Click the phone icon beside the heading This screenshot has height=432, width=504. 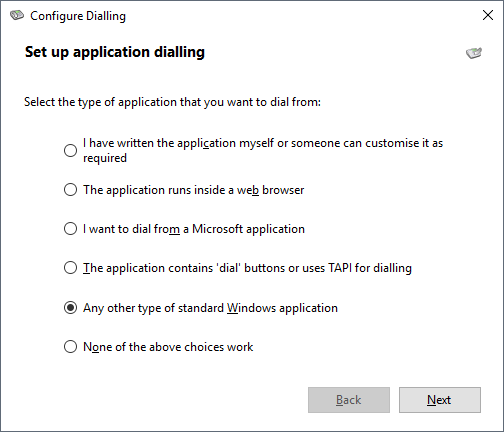pyautogui.click(x=474, y=53)
